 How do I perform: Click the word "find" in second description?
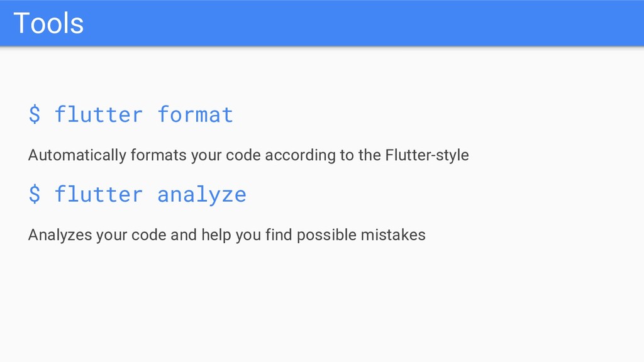pyautogui.click(x=279, y=235)
